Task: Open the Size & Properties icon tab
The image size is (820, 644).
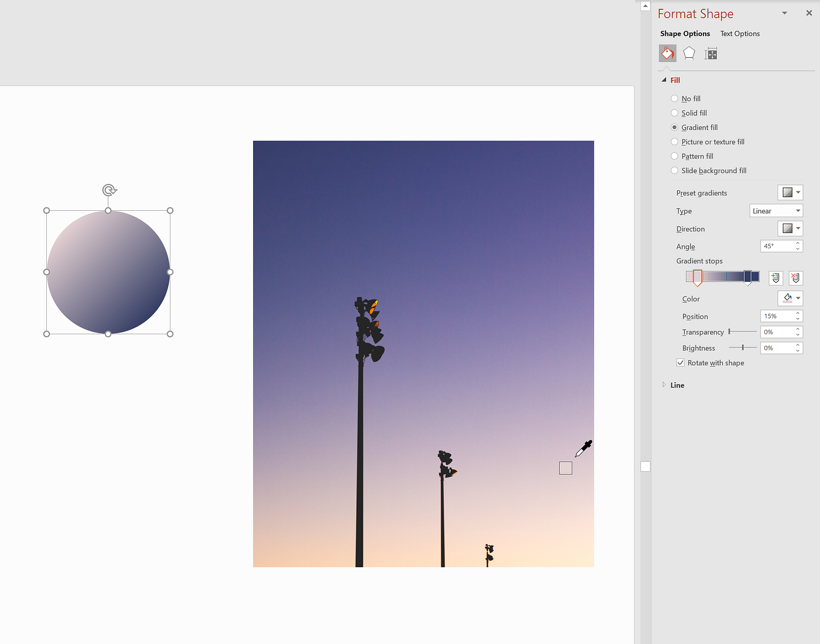Action: (x=710, y=54)
